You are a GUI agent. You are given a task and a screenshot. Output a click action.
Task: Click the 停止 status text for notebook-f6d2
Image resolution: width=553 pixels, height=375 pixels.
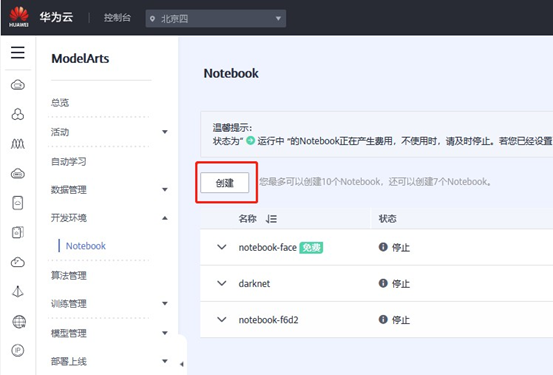point(401,320)
